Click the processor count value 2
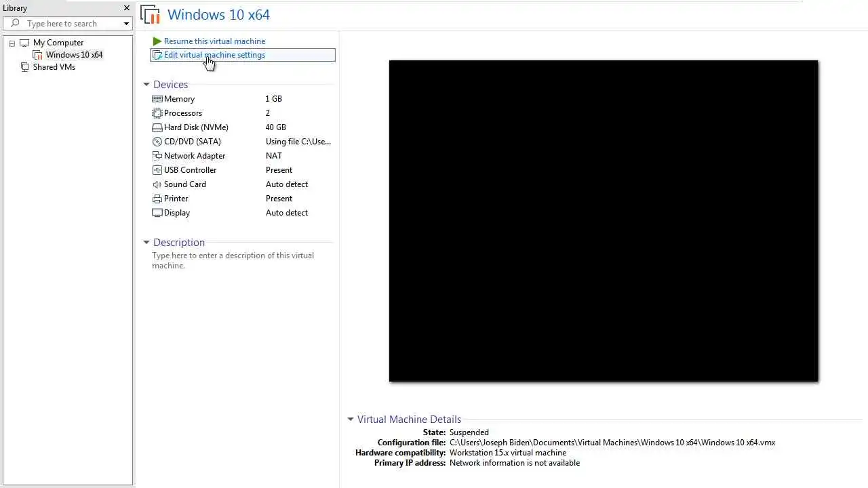 click(x=268, y=113)
